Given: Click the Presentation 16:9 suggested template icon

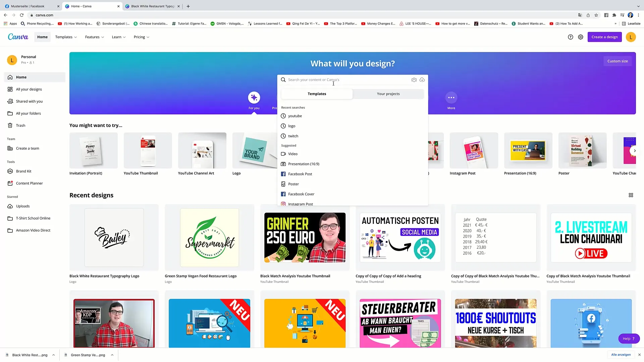Looking at the screenshot, I should [283, 164].
